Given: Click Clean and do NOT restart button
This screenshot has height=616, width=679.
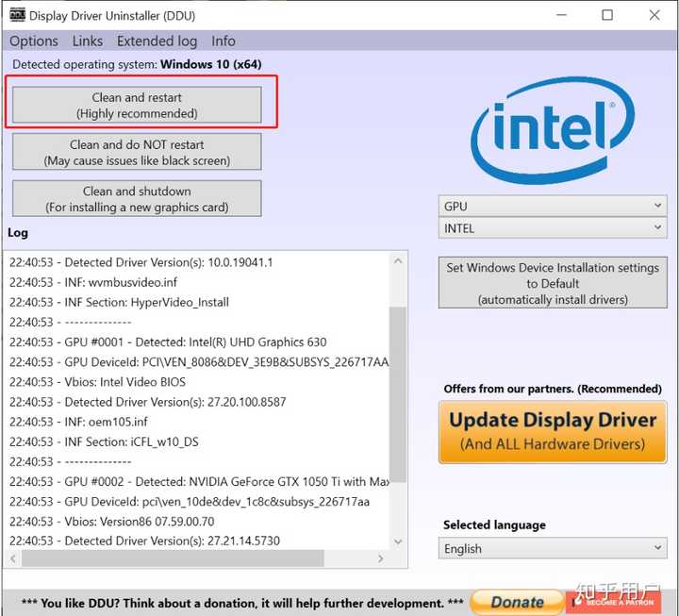Looking at the screenshot, I should point(137,152).
